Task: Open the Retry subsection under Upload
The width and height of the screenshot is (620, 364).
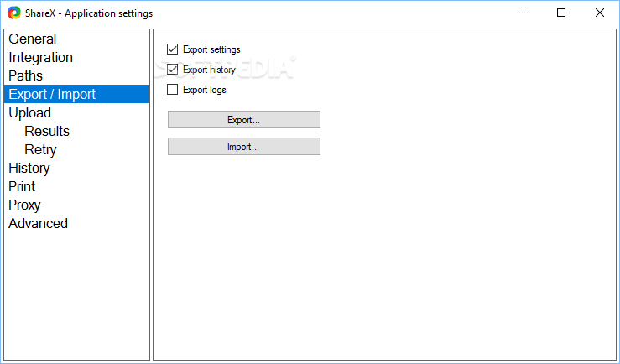Action: point(40,150)
